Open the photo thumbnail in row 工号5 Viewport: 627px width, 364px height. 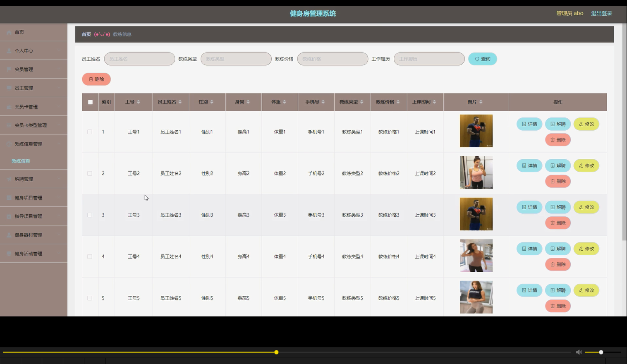476,297
